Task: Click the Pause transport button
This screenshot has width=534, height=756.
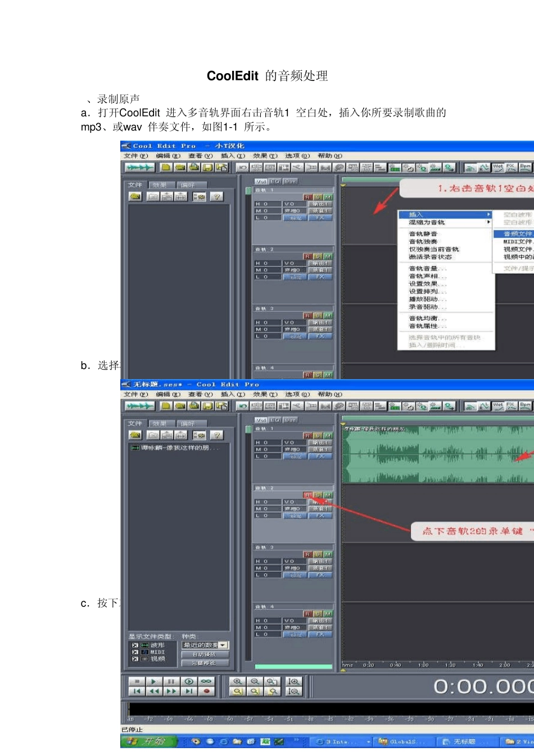Action: pos(171,681)
